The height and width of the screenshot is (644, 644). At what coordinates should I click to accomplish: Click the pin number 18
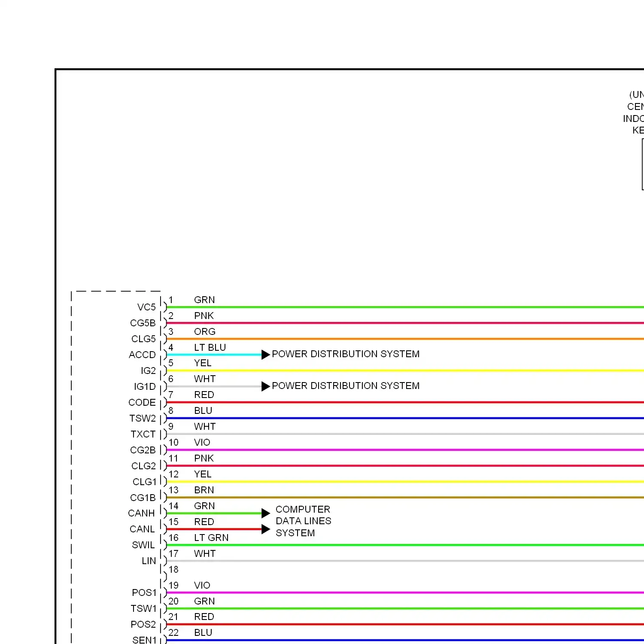point(173,570)
